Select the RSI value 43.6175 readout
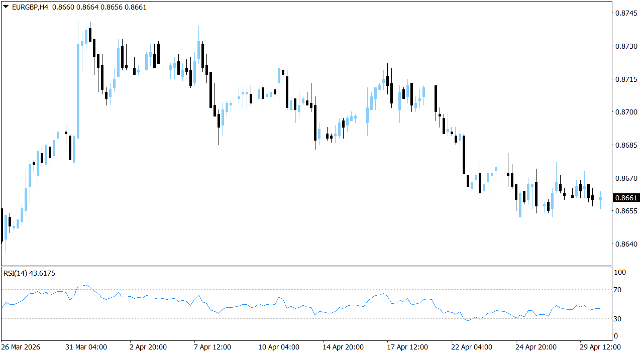 pyautogui.click(x=42, y=273)
